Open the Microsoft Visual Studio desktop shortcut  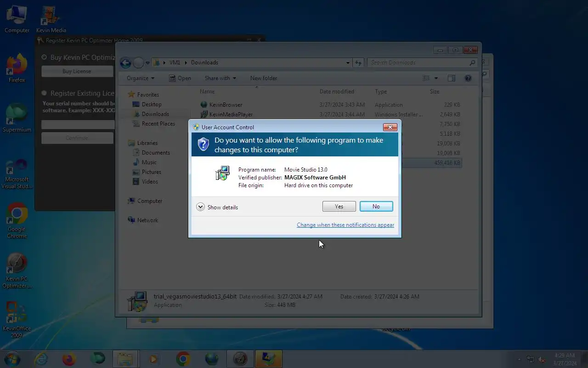click(17, 174)
